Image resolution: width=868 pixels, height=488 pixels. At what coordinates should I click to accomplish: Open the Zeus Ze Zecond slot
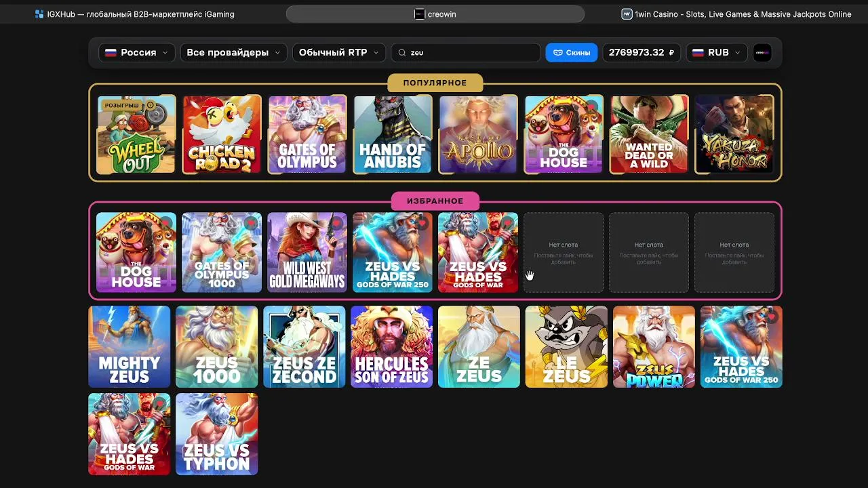(304, 347)
